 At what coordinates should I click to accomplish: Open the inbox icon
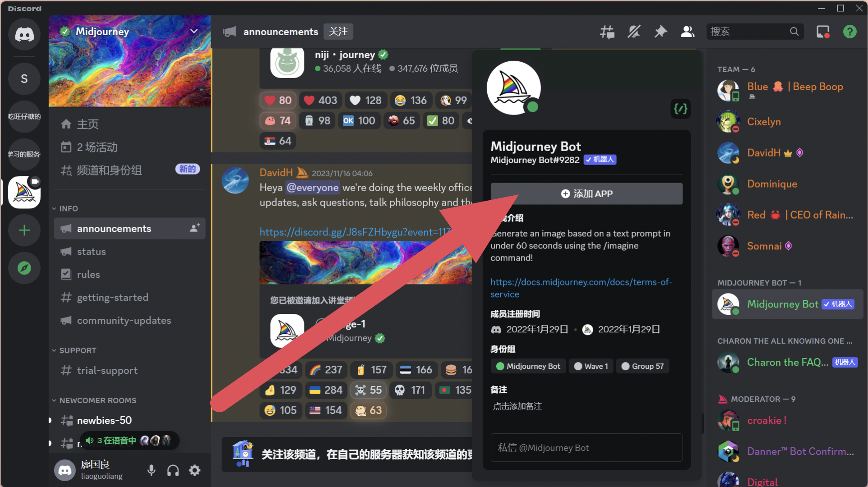coord(822,32)
